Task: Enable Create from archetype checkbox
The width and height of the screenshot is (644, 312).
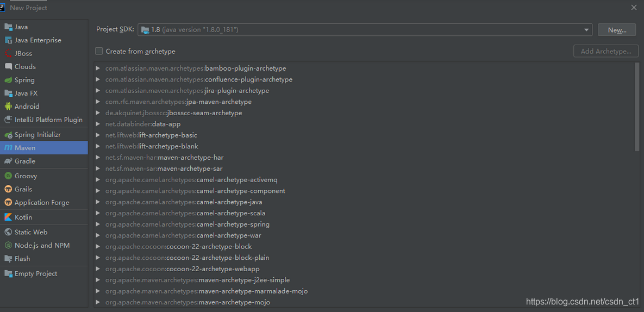Action: pyautogui.click(x=99, y=51)
